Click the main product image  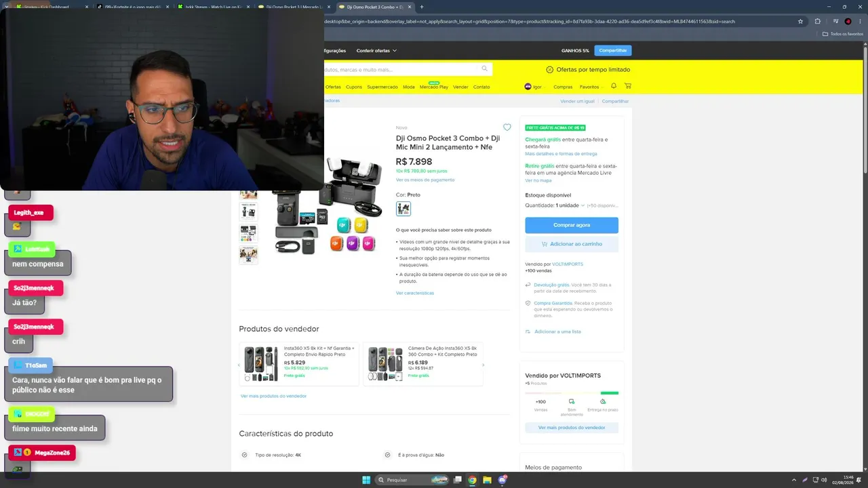(x=327, y=205)
